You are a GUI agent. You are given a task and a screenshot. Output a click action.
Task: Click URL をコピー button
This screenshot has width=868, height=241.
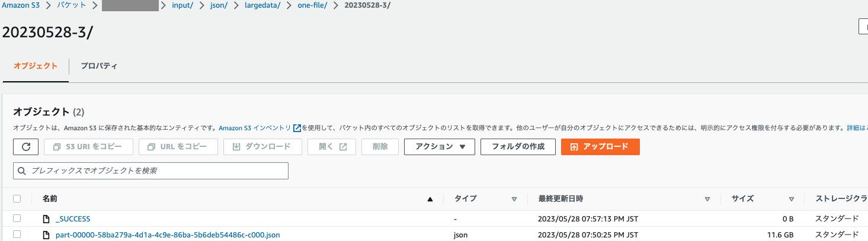[x=178, y=147]
